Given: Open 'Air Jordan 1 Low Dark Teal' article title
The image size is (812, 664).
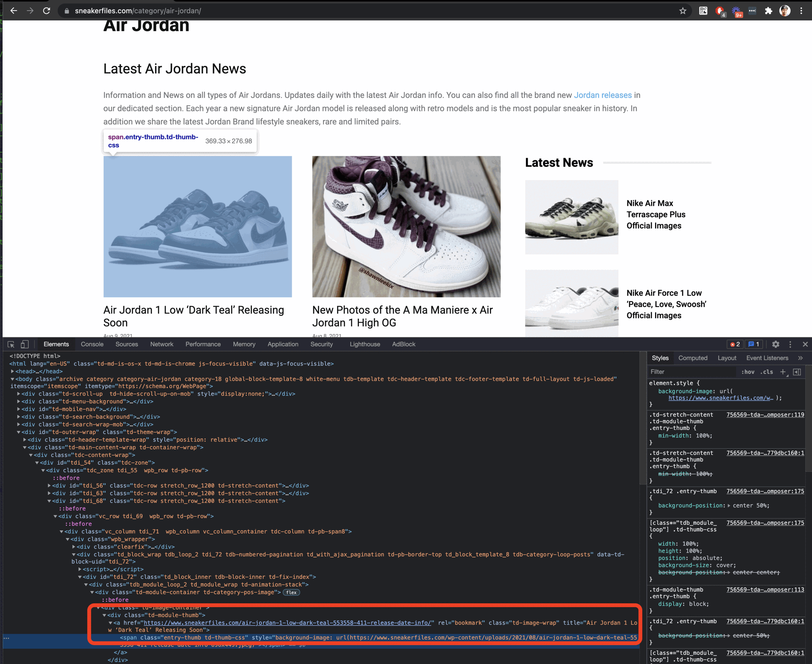Looking at the screenshot, I should click(194, 316).
